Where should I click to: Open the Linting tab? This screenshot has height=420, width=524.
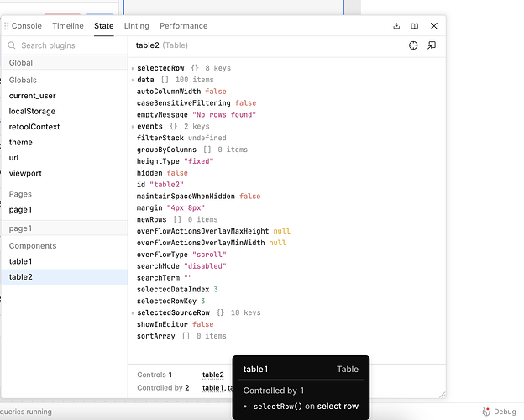pos(137,26)
